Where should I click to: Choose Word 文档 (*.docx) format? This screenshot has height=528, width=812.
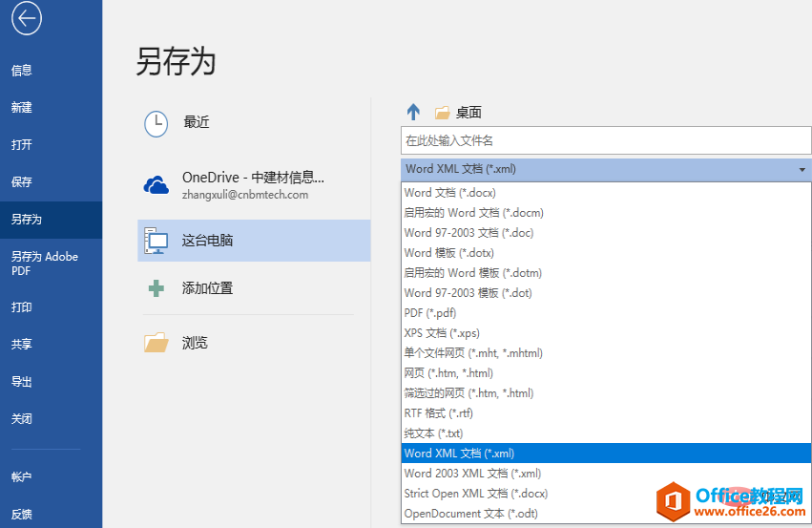point(606,193)
